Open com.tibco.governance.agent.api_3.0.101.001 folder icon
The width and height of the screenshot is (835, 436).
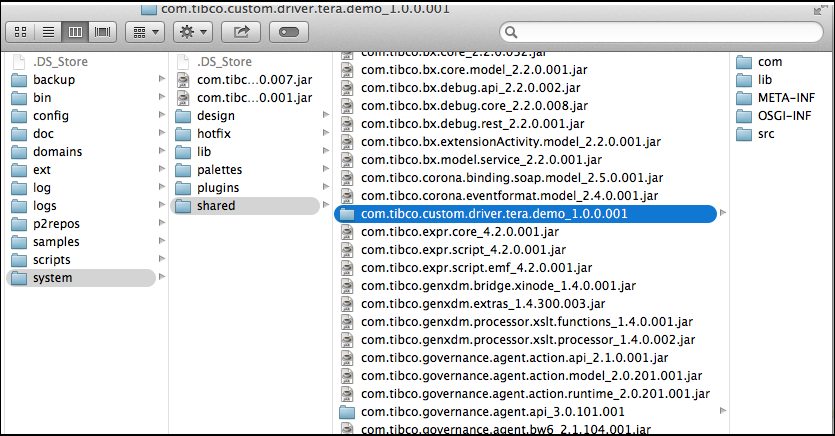point(347,412)
